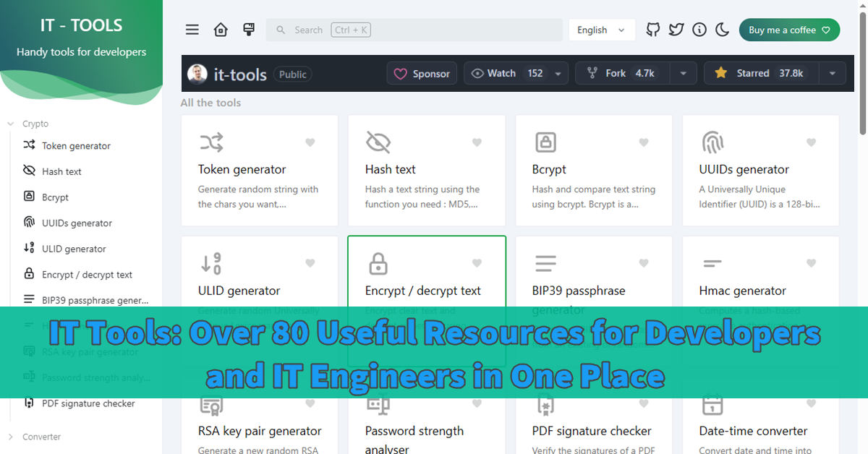
Task: Open the Twitter icon in the header
Action: (676, 30)
